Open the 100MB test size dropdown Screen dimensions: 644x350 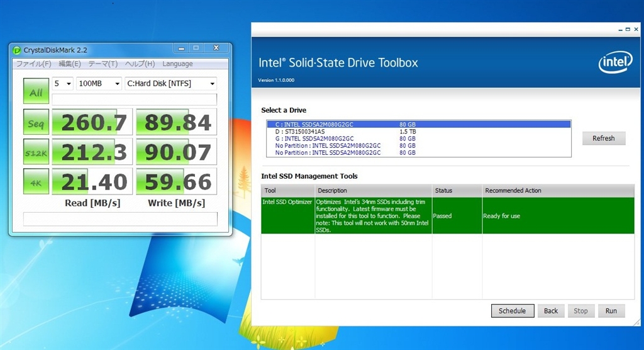(99, 83)
